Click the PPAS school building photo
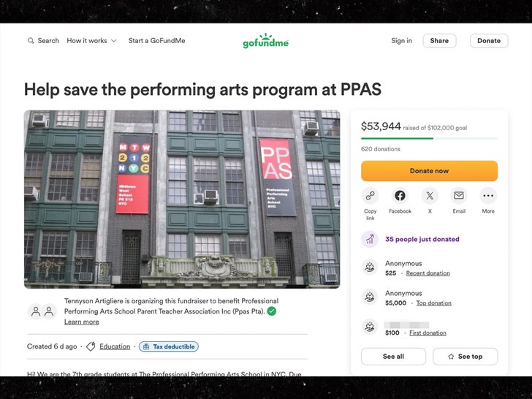This screenshot has height=399, width=532. 181,199
